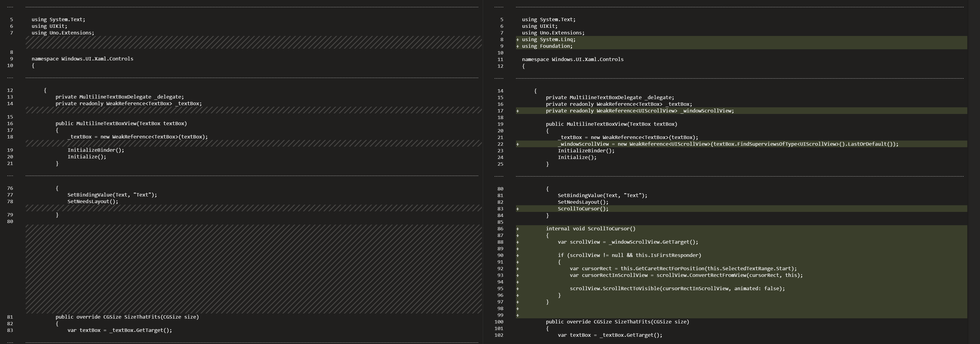Expand collapsed lines above line 14 in right pane

pyautogui.click(x=498, y=78)
